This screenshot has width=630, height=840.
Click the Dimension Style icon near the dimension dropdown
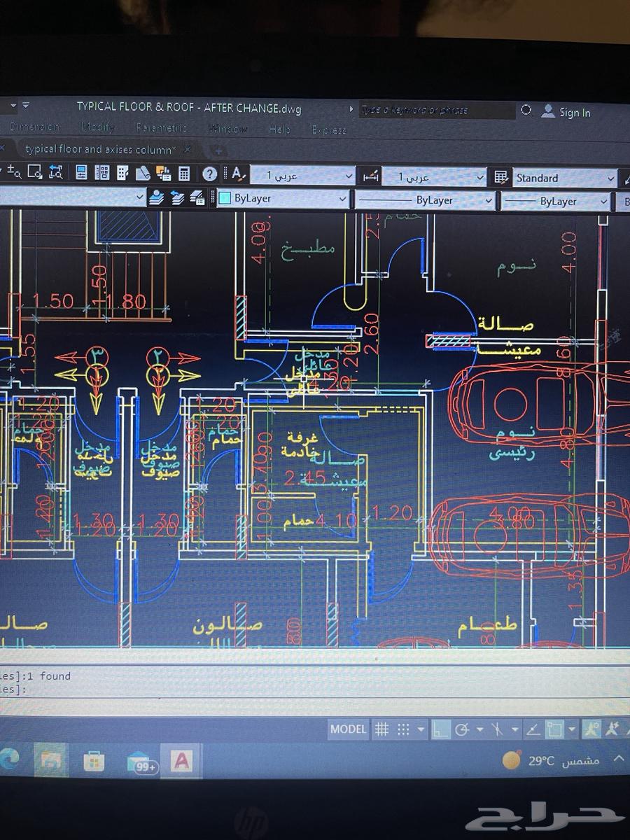point(371,176)
